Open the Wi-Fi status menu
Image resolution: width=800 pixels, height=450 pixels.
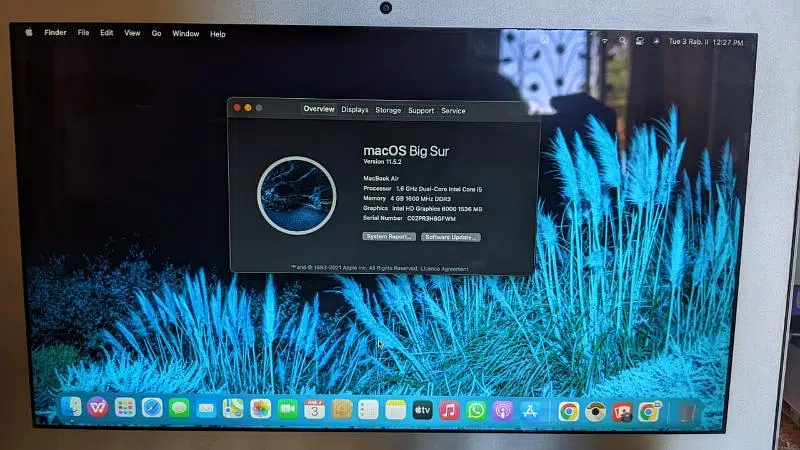point(604,41)
